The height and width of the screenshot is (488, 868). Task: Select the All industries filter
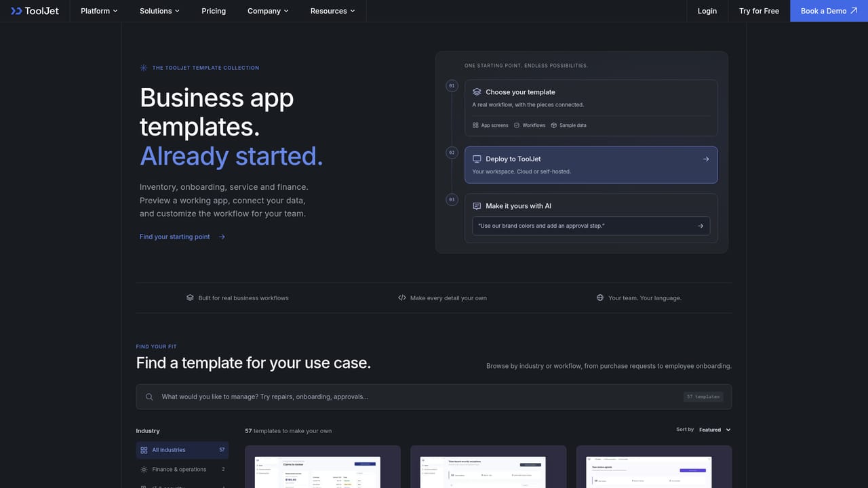click(182, 450)
